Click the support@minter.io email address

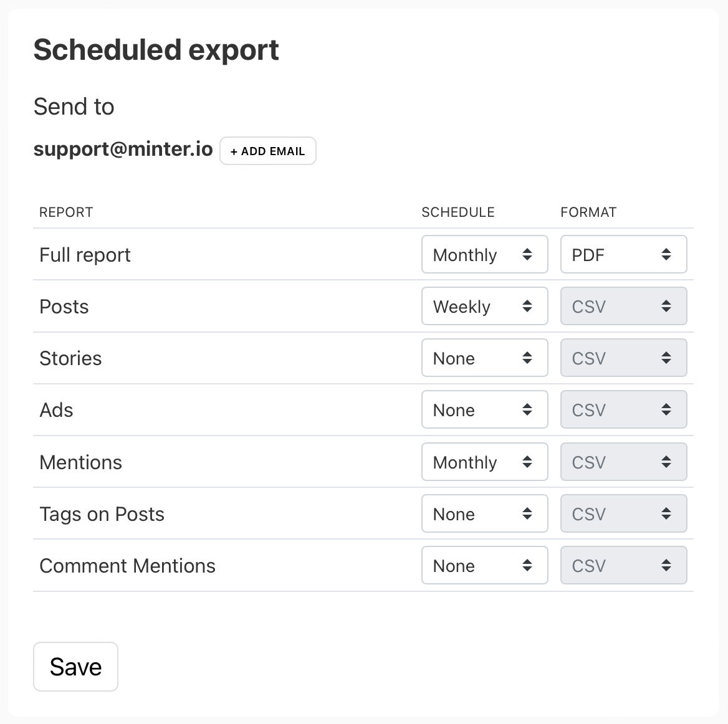pos(123,150)
